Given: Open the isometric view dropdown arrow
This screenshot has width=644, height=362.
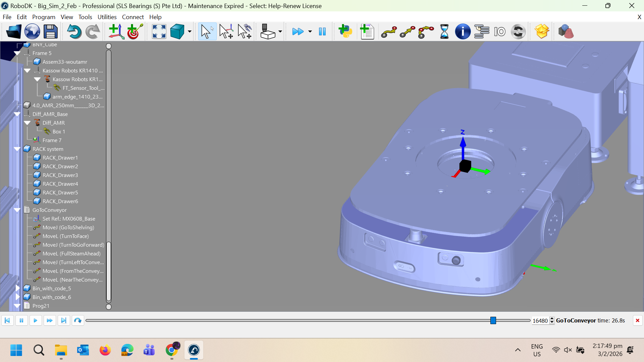Looking at the screenshot, I should pyautogui.click(x=190, y=32).
